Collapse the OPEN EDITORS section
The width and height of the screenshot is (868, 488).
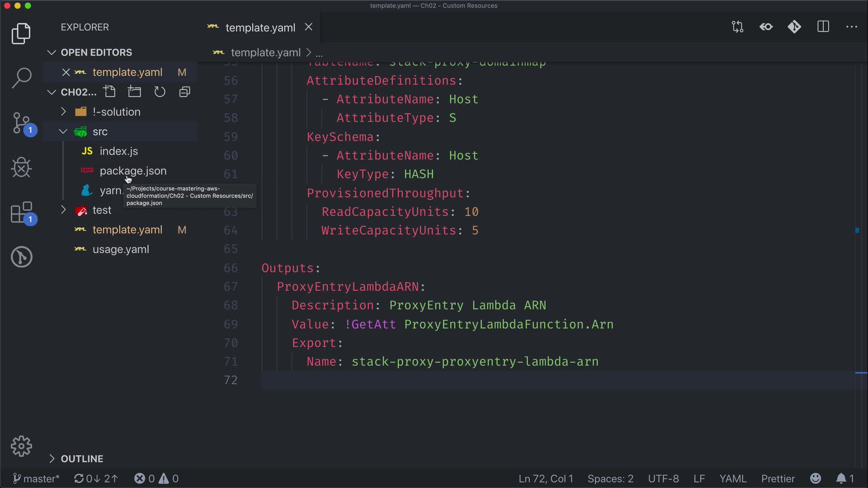tap(96, 52)
